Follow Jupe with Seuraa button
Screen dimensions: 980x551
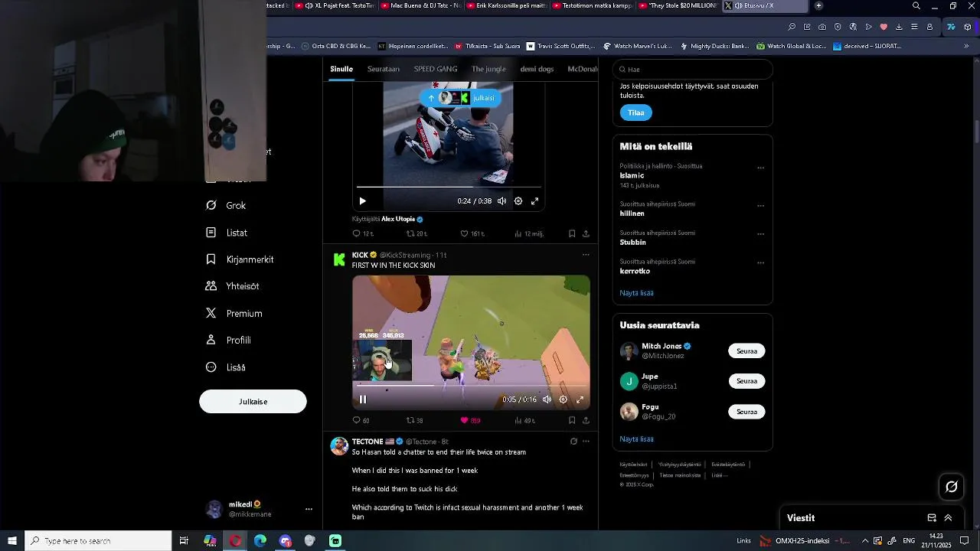tap(746, 381)
